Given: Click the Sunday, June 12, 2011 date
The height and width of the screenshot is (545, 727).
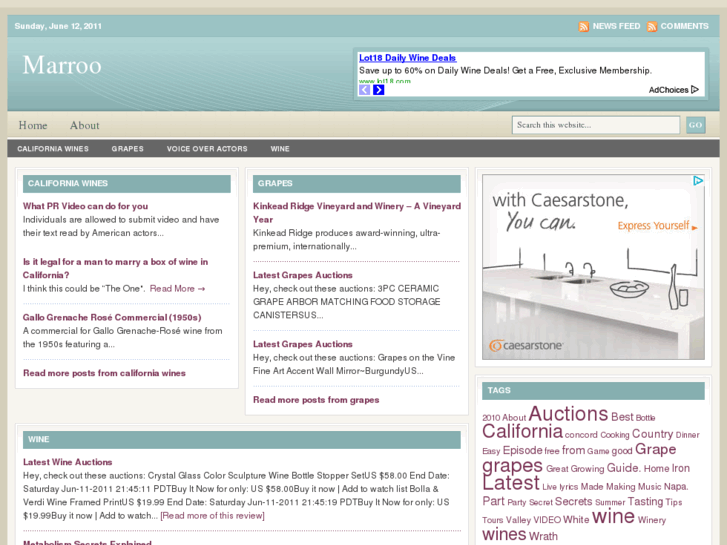Looking at the screenshot, I should point(58,26).
